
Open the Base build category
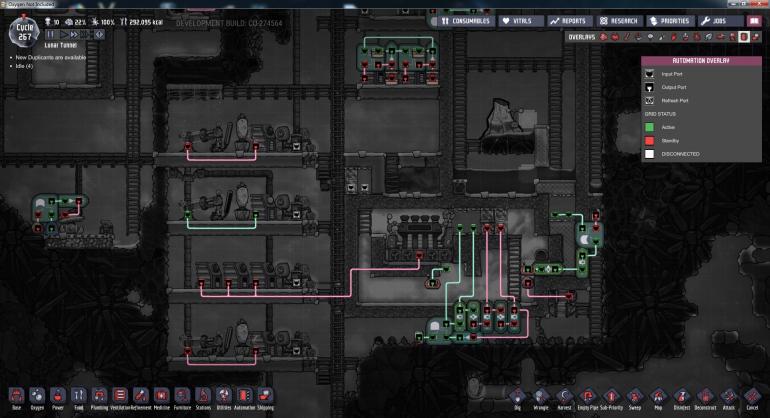17,396
